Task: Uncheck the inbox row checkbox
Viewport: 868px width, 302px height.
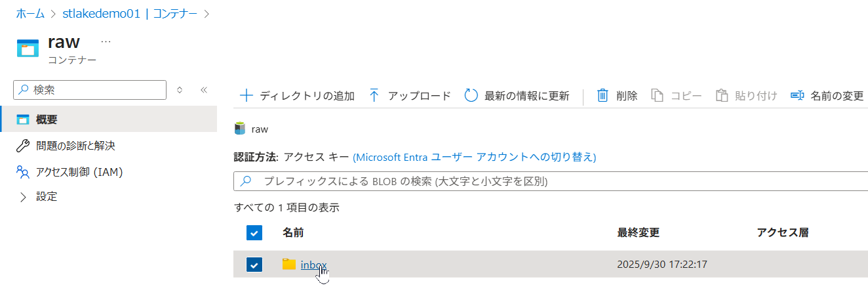Action: 254,265
